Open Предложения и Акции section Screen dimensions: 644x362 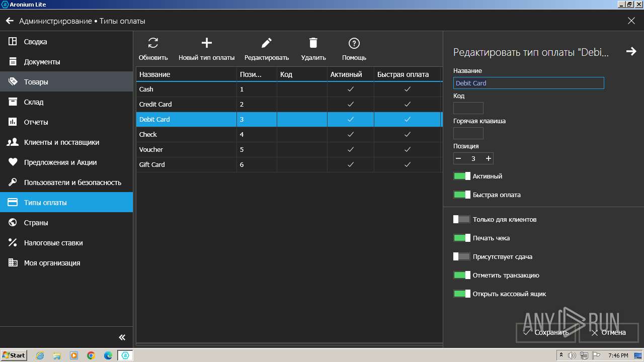[x=66, y=162]
